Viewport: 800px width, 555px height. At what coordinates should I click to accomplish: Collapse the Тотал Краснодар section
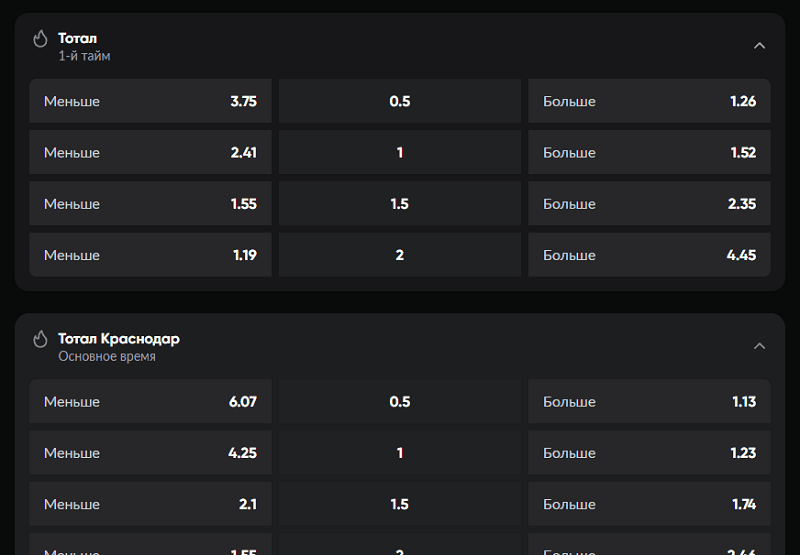coord(759,346)
